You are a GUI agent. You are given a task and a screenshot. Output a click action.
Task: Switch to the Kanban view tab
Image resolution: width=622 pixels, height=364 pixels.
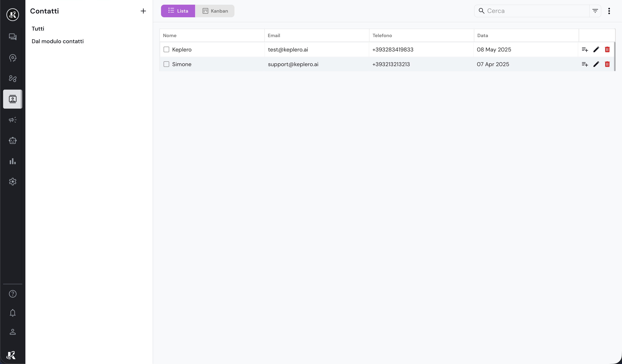point(215,11)
